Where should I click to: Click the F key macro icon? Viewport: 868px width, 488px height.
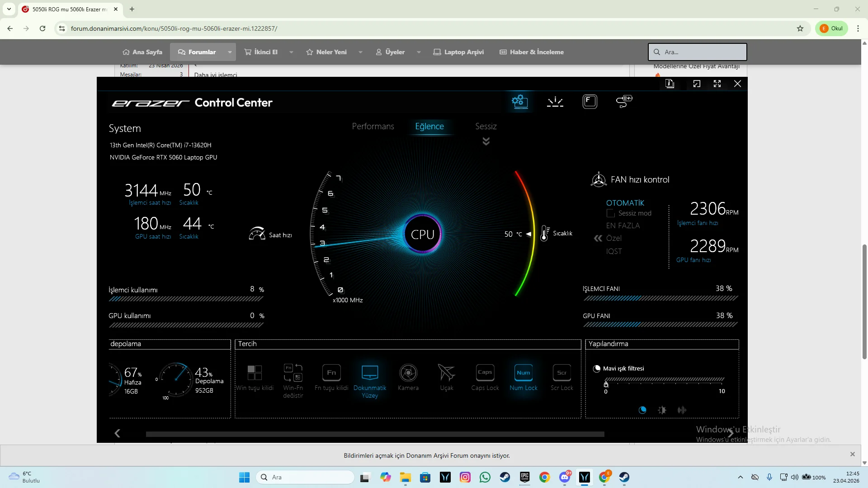point(590,102)
